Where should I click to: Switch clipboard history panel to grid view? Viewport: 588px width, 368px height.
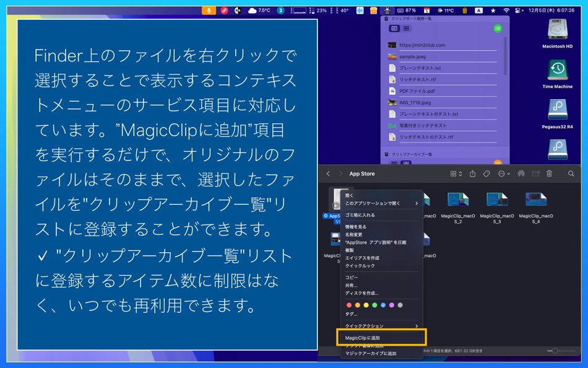(x=406, y=28)
